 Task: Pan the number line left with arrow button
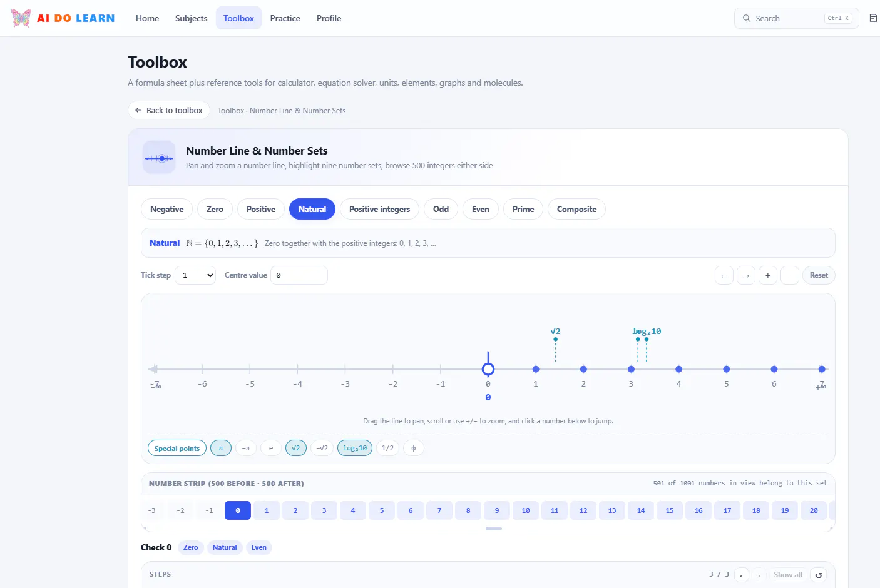click(x=724, y=275)
